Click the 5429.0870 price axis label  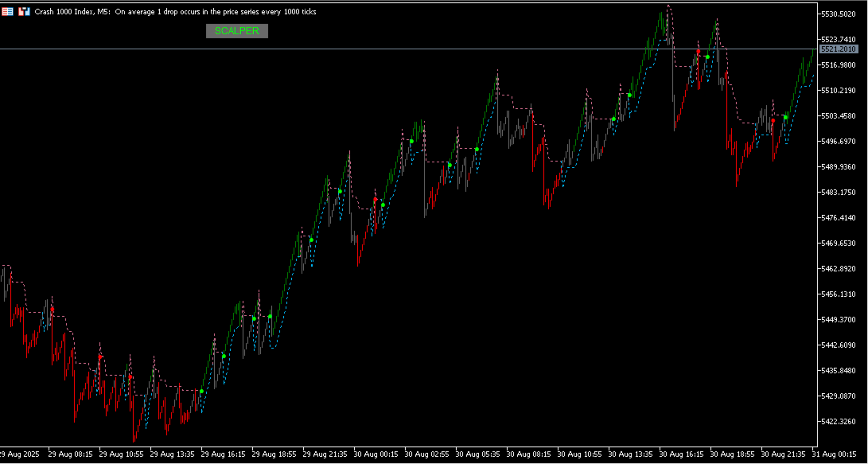[838, 396]
